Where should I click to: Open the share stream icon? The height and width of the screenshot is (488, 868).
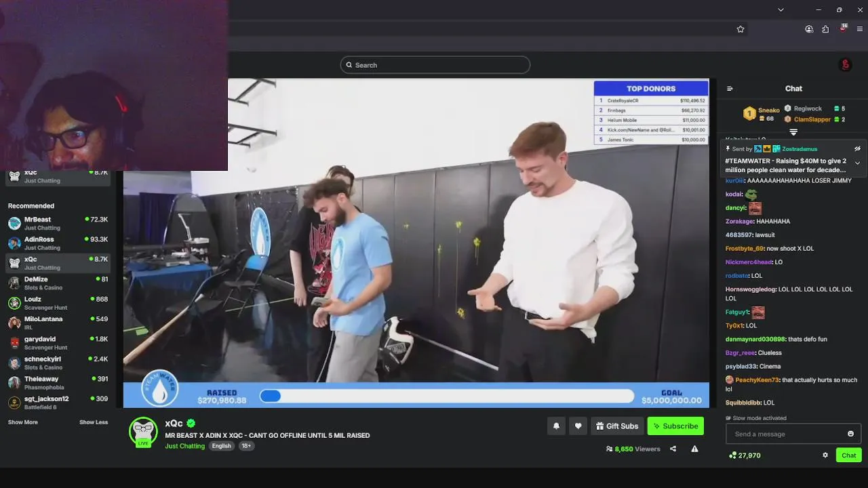673,449
